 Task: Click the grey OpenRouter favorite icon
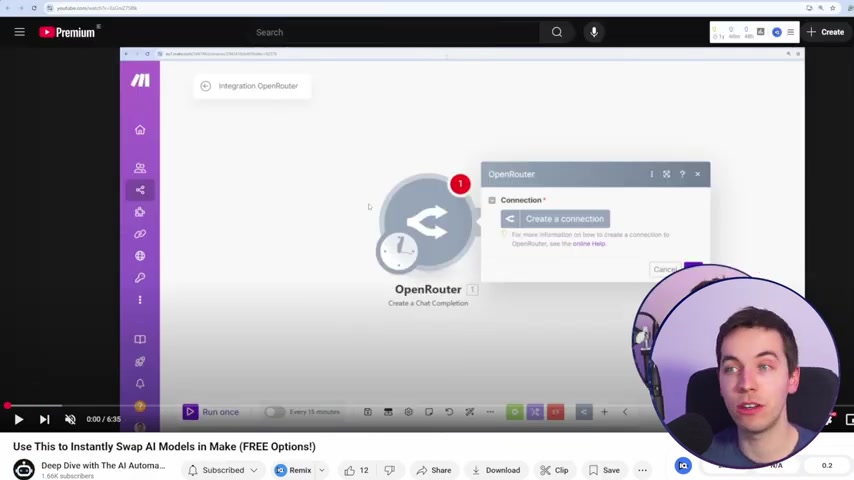[584, 412]
